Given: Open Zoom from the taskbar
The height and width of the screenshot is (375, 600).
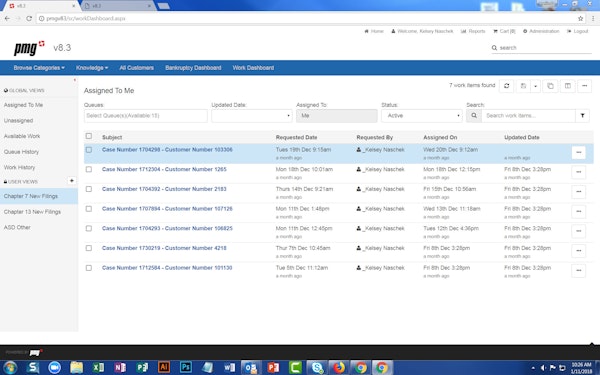Looking at the screenshot, I should click(54, 368).
